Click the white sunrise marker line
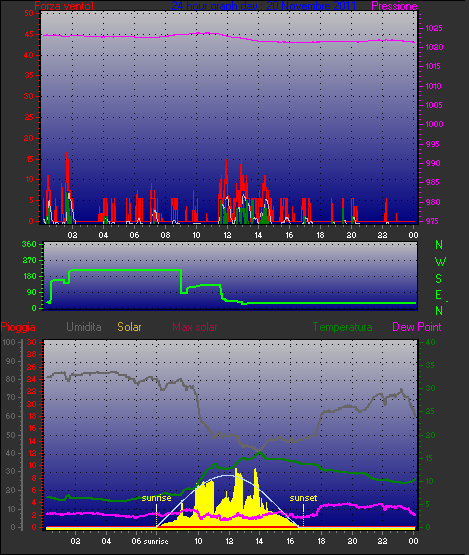Screen dimensions: 469x555 [156, 510]
